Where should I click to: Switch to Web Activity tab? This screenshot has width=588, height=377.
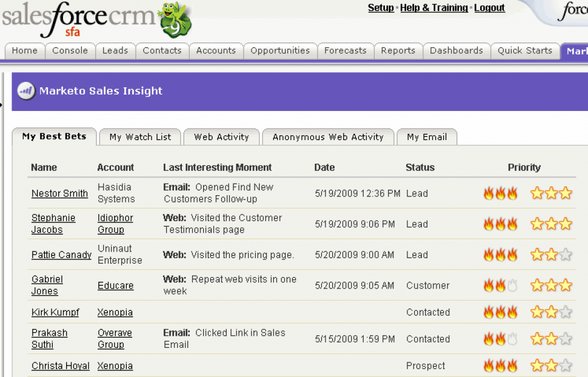pyautogui.click(x=222, y=138)
